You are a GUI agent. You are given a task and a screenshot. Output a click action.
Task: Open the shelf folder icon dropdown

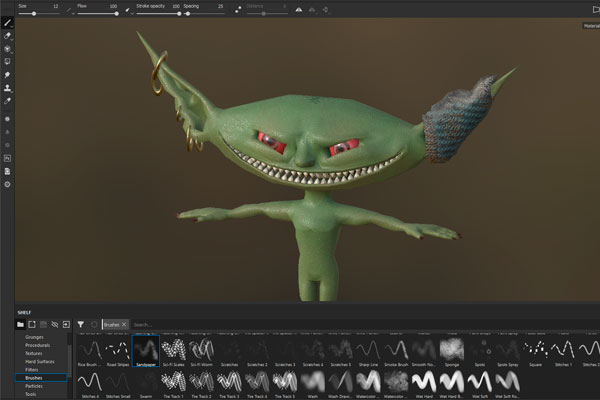pos(20,325)
